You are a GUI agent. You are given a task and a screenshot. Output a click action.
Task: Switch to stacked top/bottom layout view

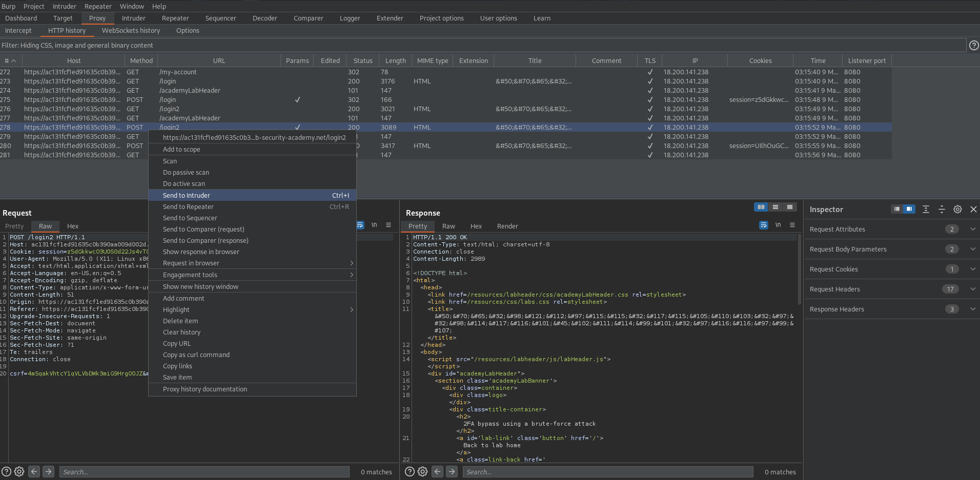pyautogui.click(x=775, y=207)
